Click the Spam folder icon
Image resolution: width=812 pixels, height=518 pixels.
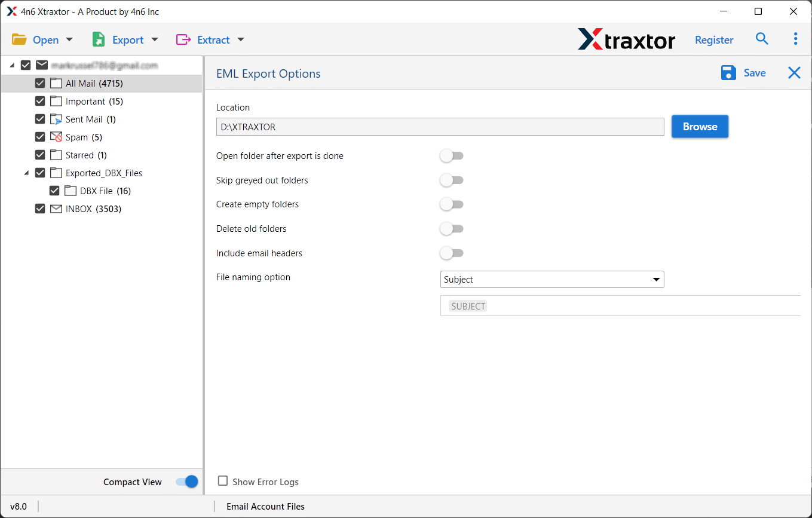click(56, 137)
